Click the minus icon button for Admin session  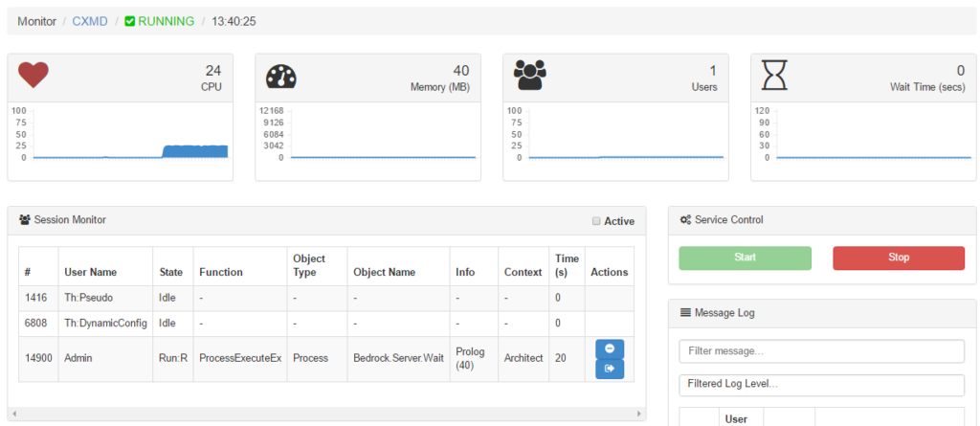coord(610,348)
